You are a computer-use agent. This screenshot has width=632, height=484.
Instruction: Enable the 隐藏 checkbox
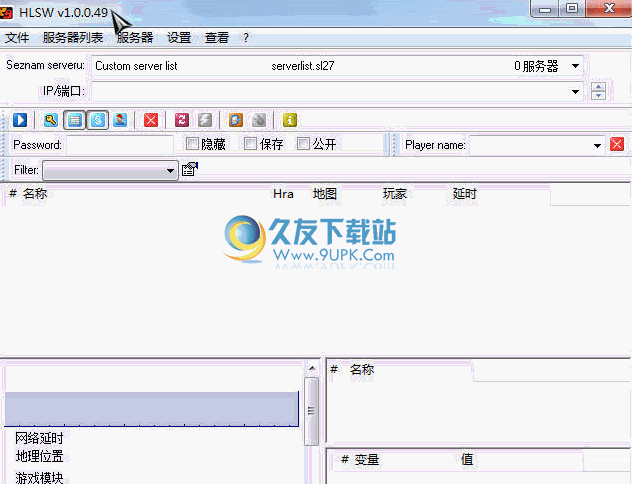click(192, 143)
